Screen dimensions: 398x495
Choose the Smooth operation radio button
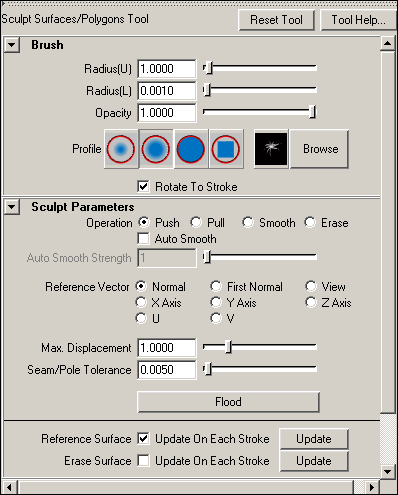point(248,222)
